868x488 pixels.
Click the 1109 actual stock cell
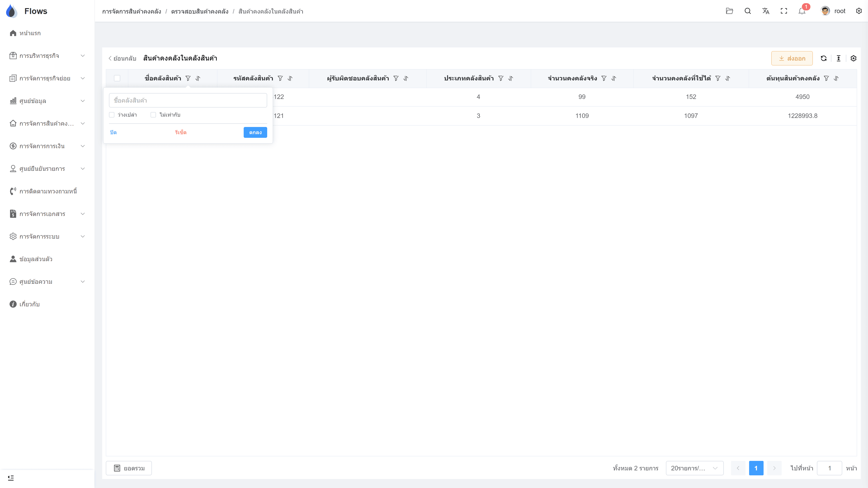(582, 116)
